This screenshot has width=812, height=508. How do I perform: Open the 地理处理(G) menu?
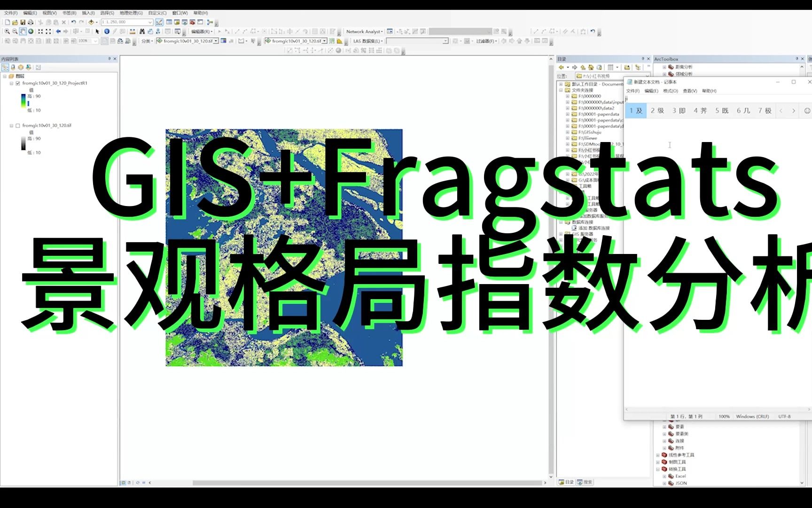tap(131, 13)
